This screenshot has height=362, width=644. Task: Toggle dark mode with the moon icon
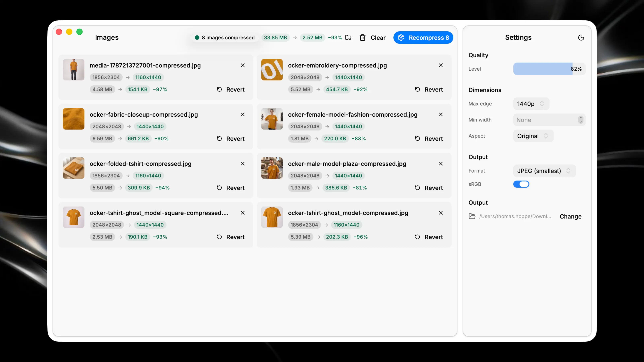[581, 37]
